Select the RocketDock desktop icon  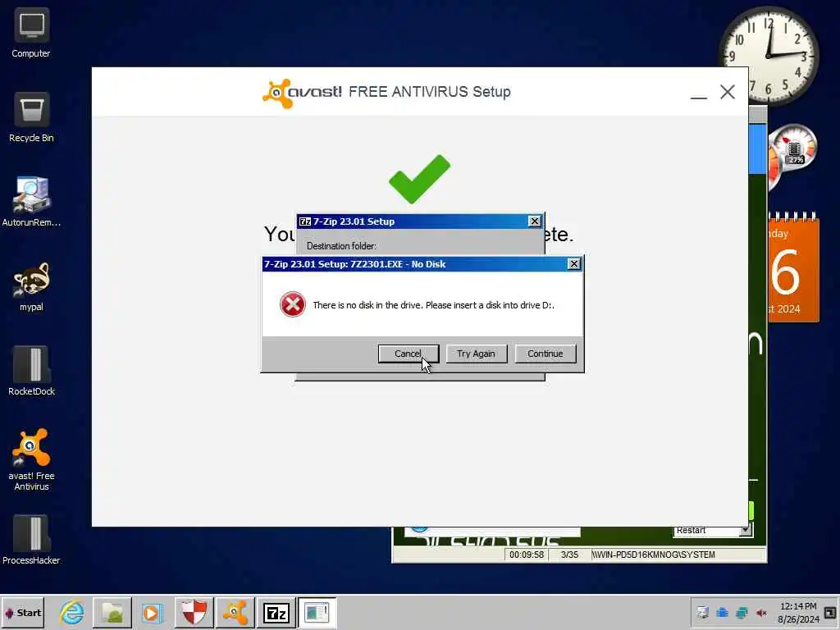(31, 371)
